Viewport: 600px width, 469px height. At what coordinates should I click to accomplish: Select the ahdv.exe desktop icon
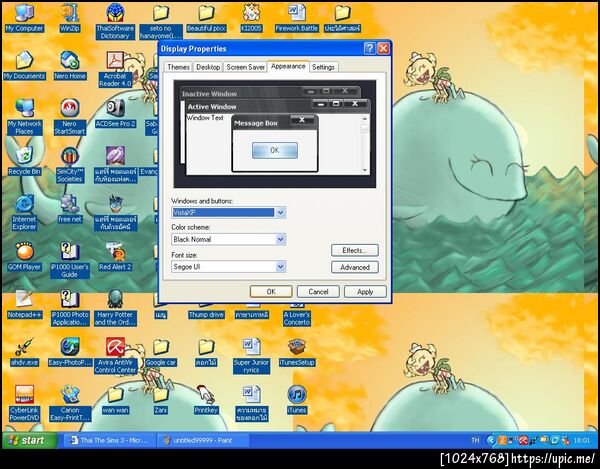coord(24,352)
